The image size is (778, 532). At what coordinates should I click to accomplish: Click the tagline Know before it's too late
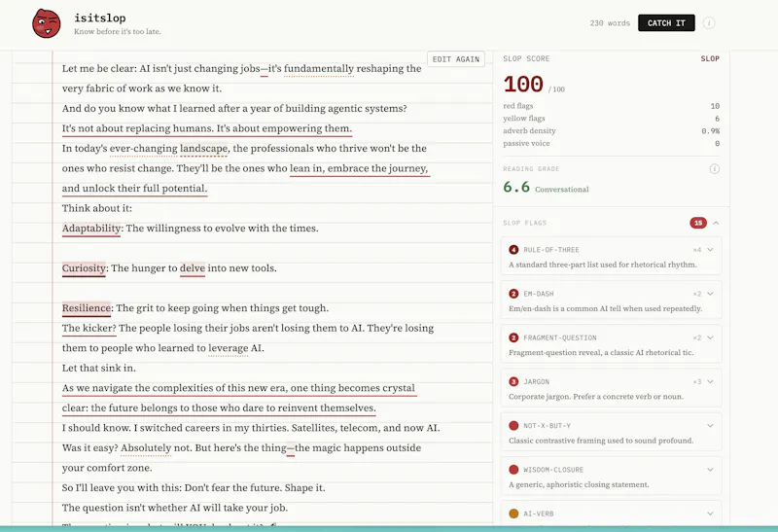[118, 31]
